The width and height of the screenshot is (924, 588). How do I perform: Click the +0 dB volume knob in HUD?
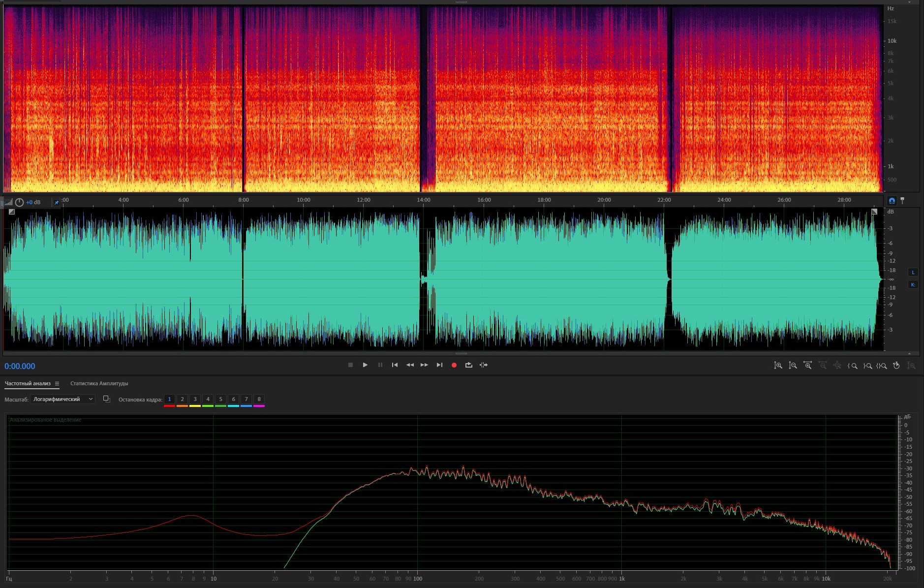20,202
